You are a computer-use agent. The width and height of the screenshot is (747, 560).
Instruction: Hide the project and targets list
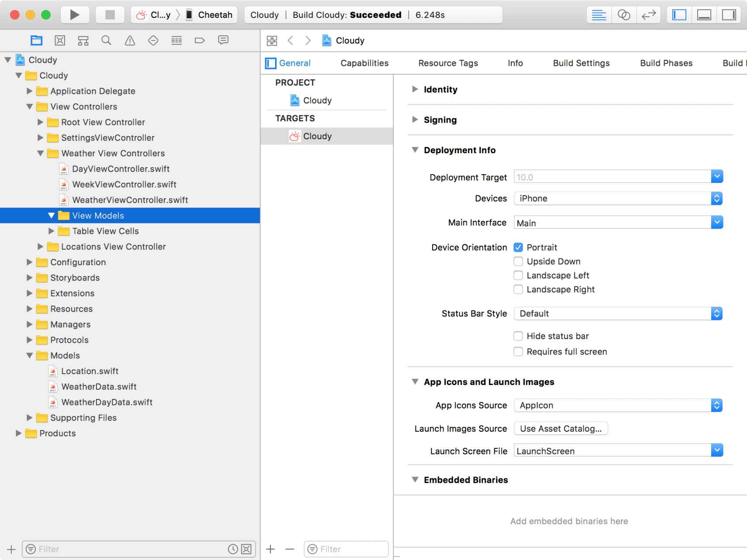[x=271, y=63]
